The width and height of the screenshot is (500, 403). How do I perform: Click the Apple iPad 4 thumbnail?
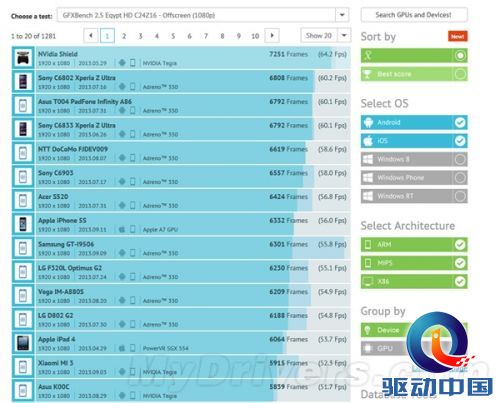tap(23, 343)
